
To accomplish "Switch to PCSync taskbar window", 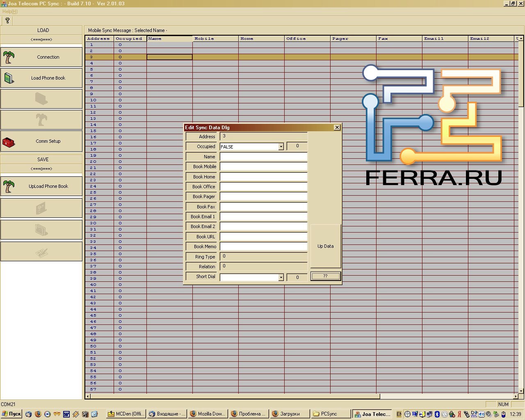I will click(330, 414).
